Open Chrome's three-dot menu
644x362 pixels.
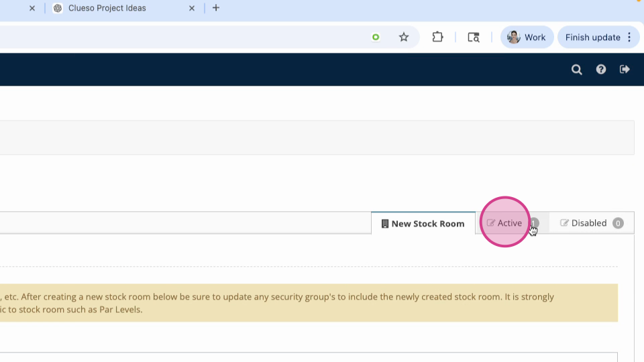pyautogui.click(x=629, y=38)
